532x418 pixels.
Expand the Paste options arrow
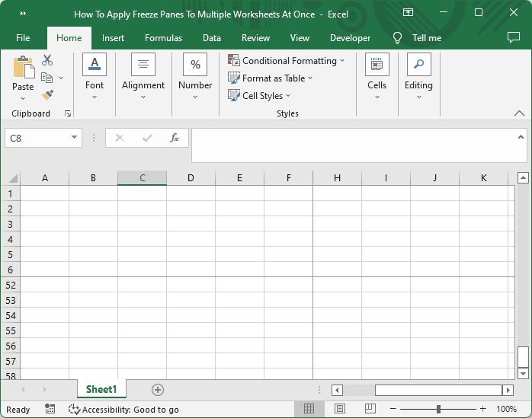click(23, 99)
